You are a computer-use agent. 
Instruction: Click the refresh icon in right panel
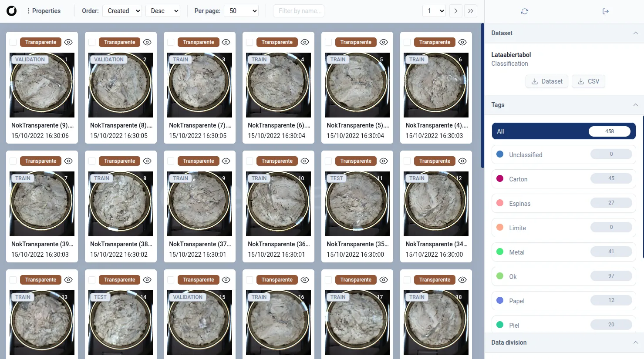click(x=524, y=11)
